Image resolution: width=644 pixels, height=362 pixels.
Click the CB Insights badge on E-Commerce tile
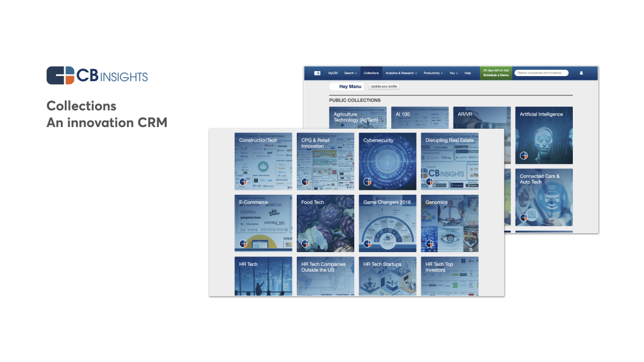[243, 244]
